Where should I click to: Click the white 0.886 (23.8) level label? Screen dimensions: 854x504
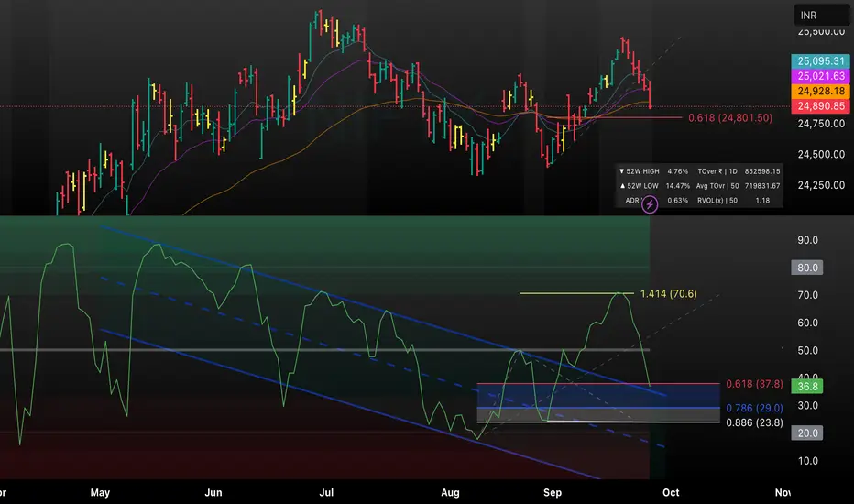click(754, 422)
